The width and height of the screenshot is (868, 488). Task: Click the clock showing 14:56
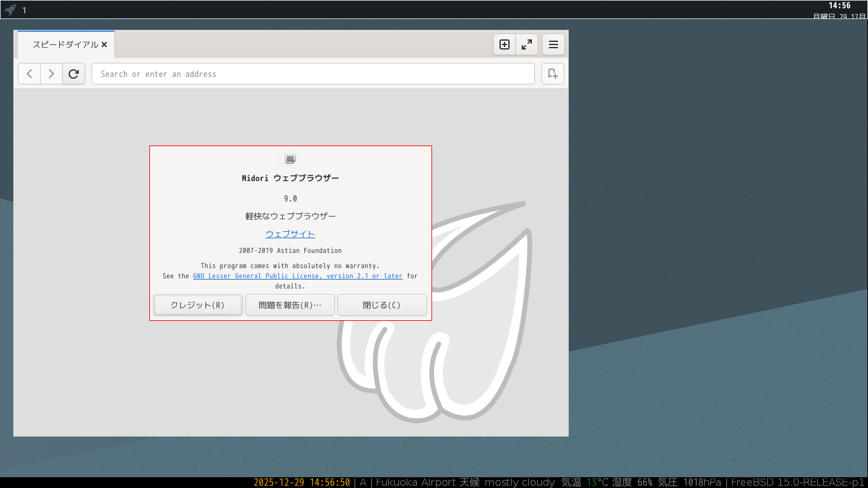[x=839, y=6]
